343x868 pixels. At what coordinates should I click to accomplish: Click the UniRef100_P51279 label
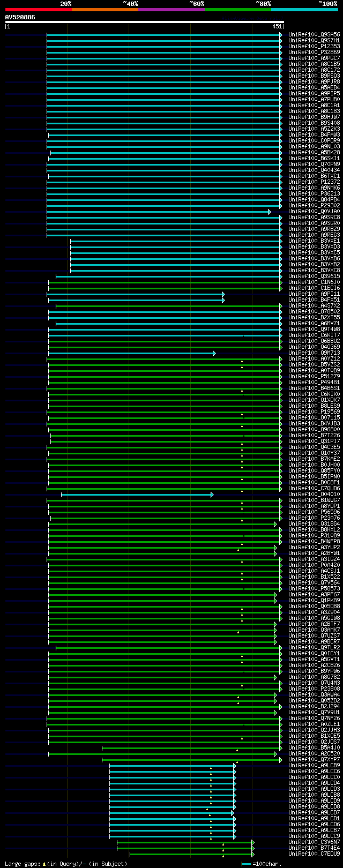coord(314,376)
